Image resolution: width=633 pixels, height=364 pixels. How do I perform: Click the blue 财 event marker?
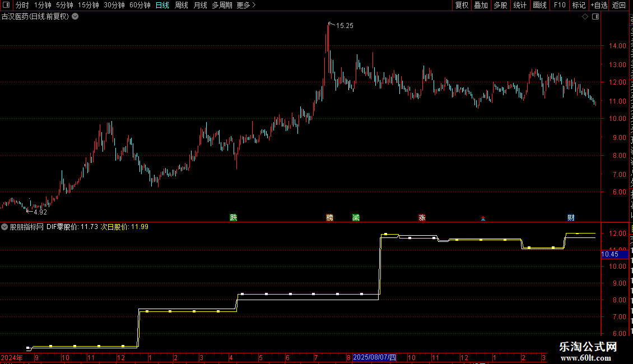coord(571,217)
